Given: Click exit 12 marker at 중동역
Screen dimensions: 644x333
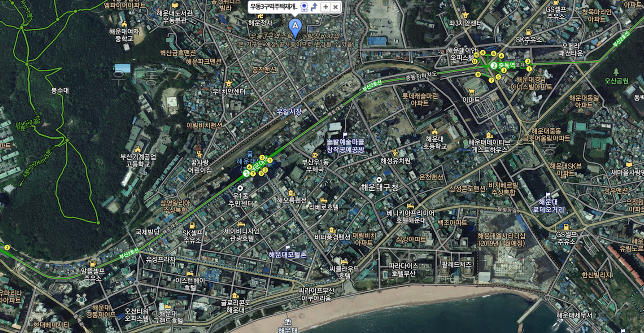Looking at the screenshot, I should (475, 61).
